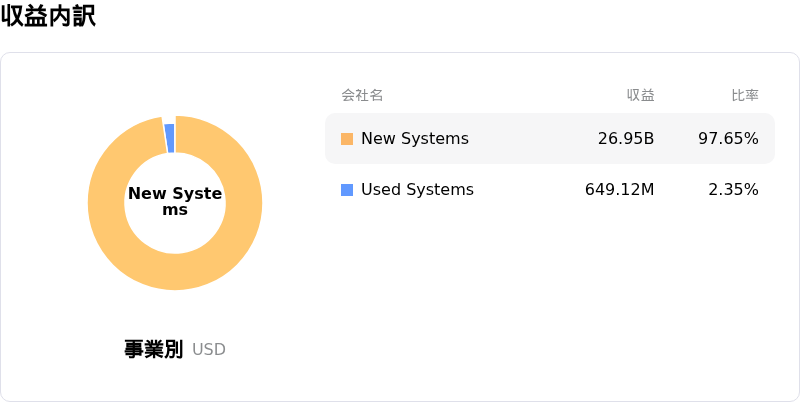Click the orange New Systems legend swatch
Screen dimensions: 800x402
tap(347, 139)
